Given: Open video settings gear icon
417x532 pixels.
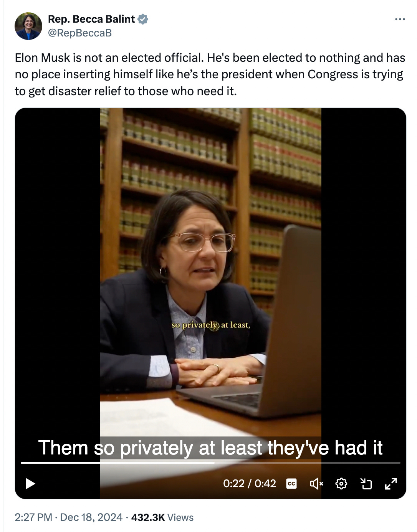Looking at the screenshot, I should click(341, 484).
